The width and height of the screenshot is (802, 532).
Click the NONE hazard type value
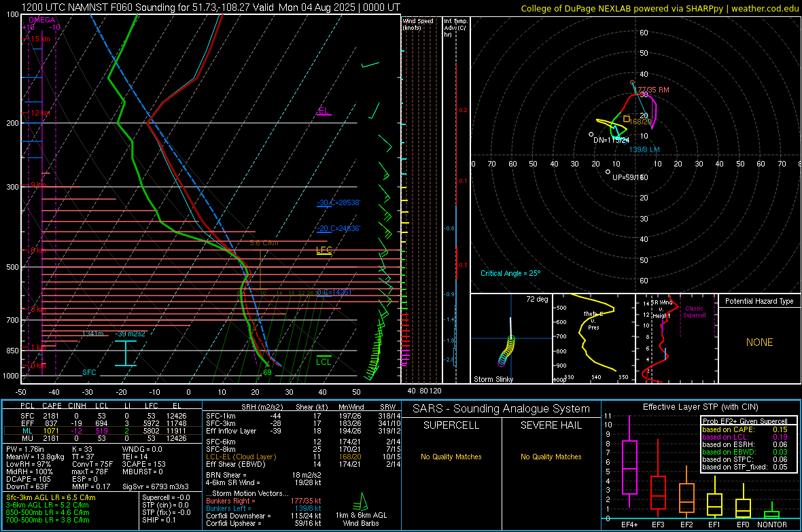coord(760,342)
